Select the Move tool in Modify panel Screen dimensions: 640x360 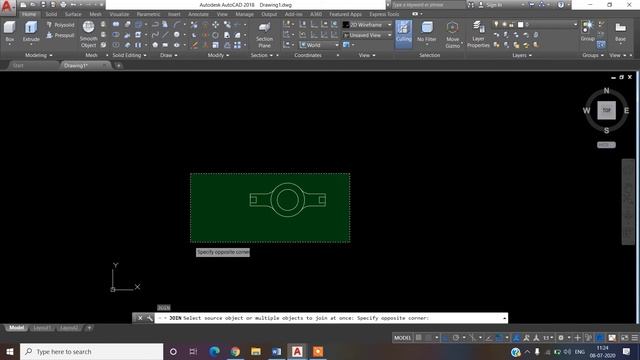(x=215, y=25)
